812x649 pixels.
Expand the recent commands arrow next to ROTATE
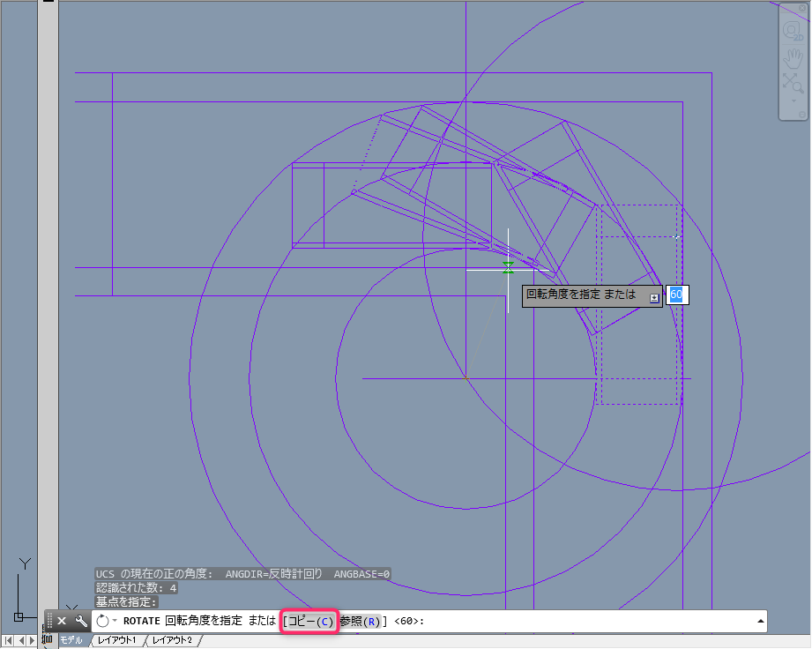click(x=114, y=621)
